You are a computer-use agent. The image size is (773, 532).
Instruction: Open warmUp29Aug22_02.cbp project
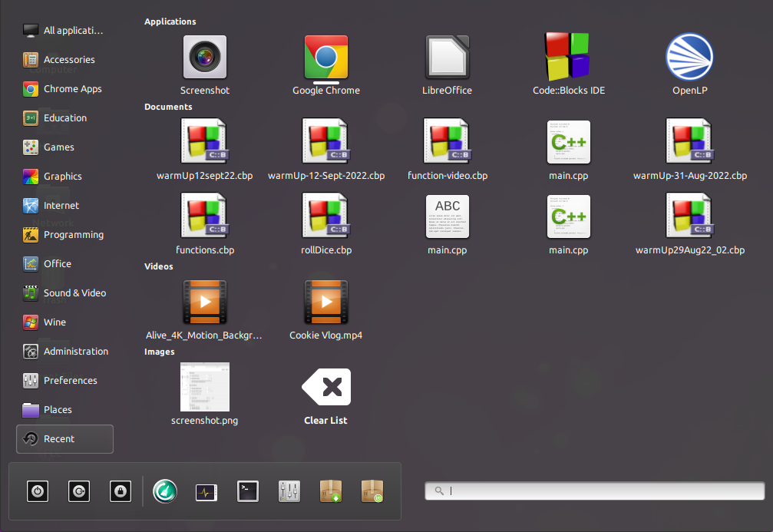(x=689, y=224)
